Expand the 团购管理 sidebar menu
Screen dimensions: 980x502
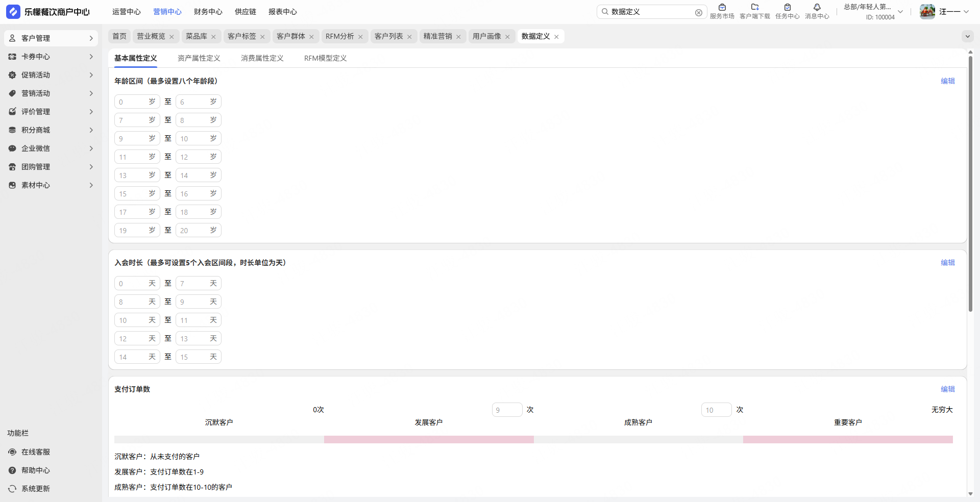point(91,167)
